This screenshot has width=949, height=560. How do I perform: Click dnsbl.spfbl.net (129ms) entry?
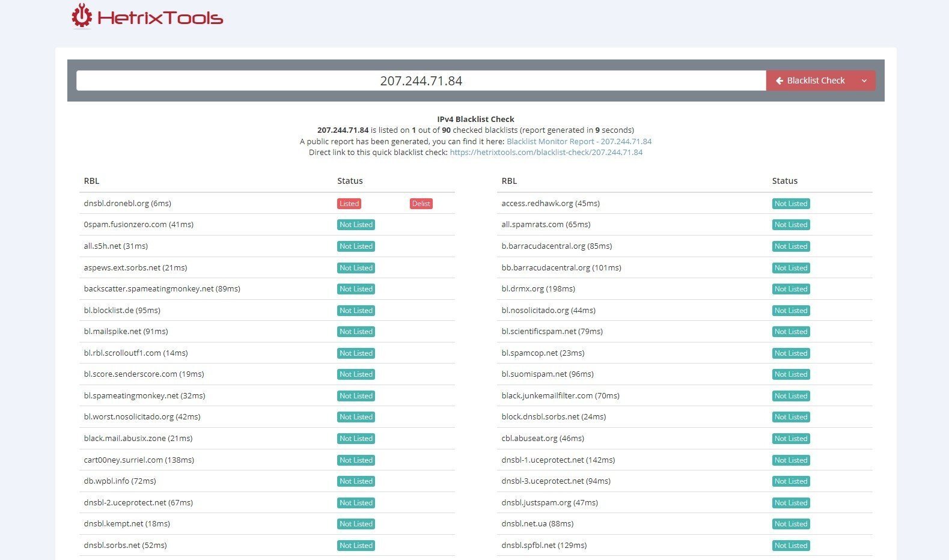pyautogui.click(x=544, y=545)
